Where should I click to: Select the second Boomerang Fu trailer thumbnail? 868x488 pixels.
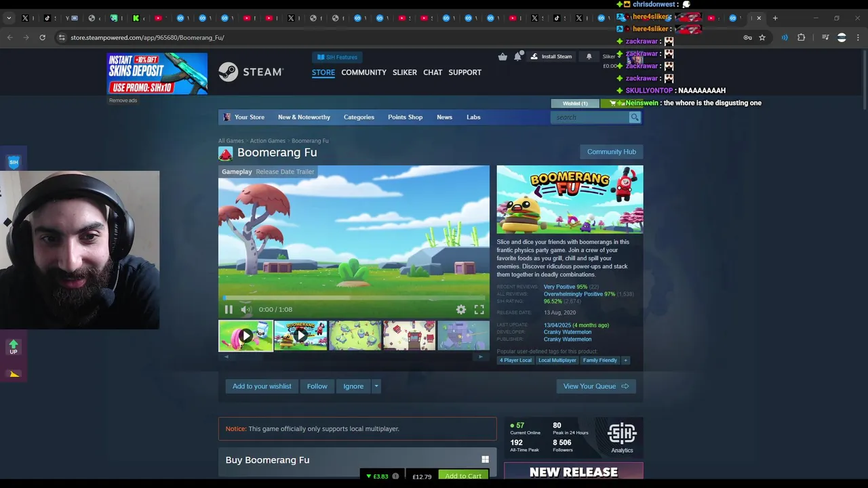pos(300,335)
